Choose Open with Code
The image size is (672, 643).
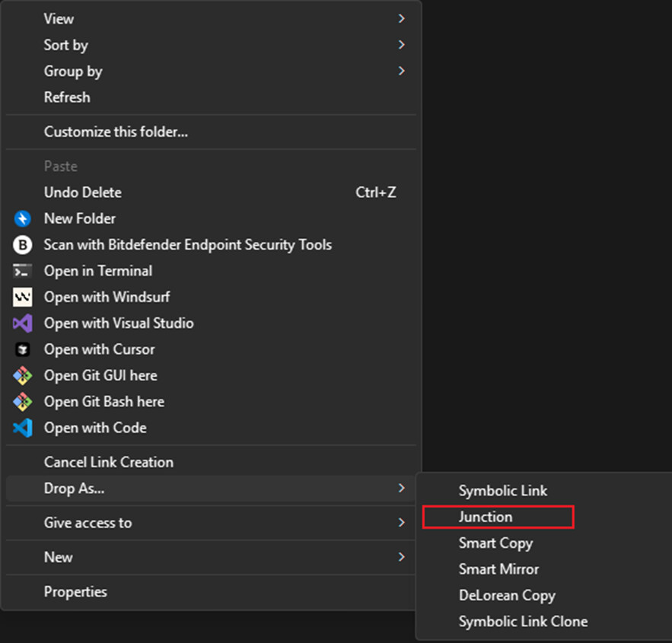tap(211, 428)
